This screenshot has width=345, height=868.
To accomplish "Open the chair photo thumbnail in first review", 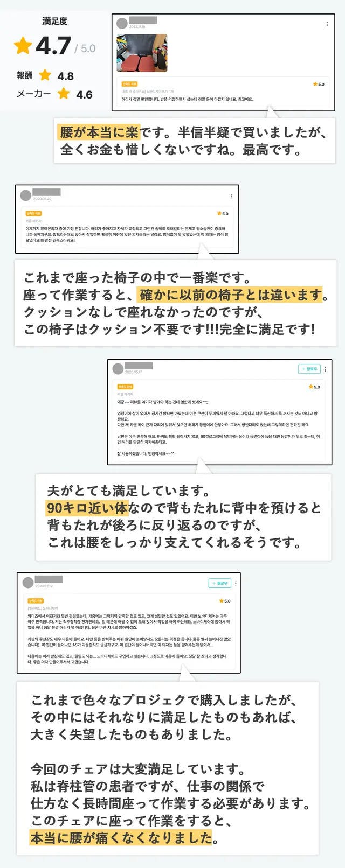I will point(142,53).
